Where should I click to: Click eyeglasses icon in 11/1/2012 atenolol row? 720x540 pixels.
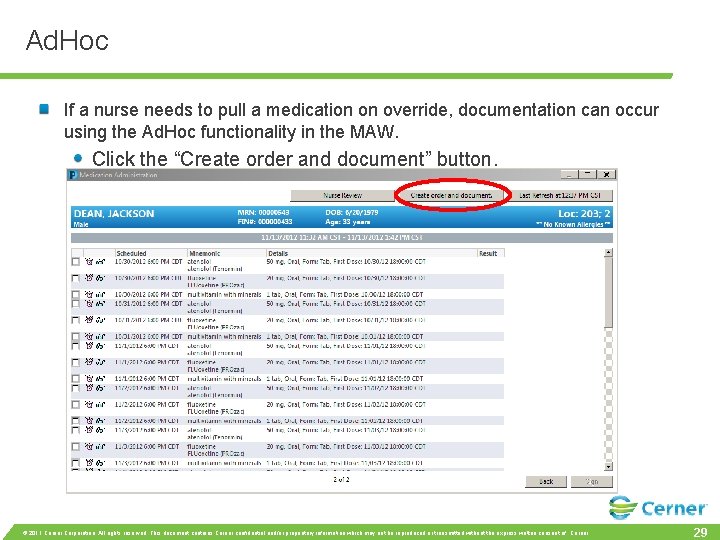point(100,346)
